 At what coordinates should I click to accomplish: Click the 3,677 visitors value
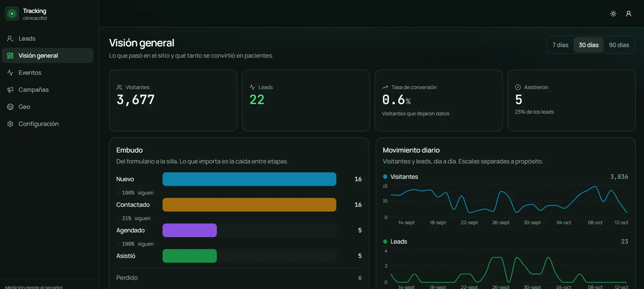pos(136,100)
